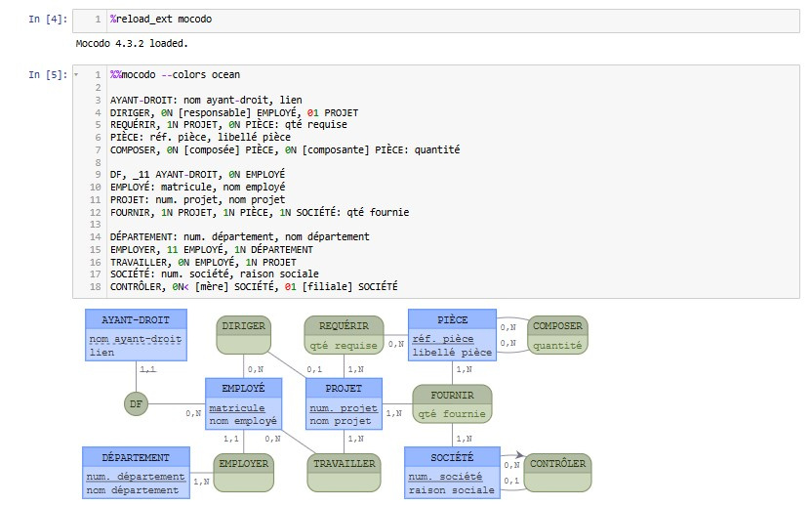Select the In [5] cell prompt

tap(48, 74)
